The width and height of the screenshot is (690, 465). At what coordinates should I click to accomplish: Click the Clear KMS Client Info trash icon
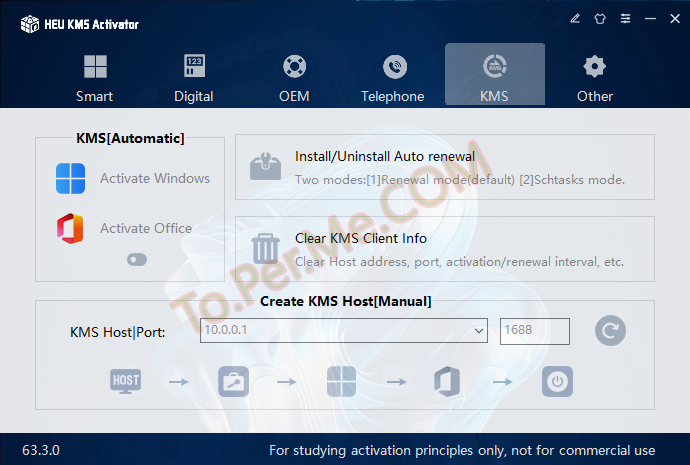tap(265, 248)
